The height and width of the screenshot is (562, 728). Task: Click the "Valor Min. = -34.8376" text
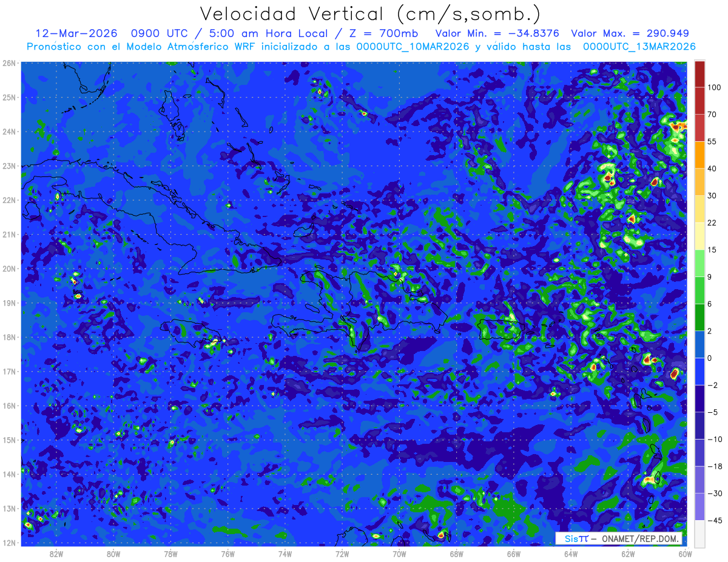tap(497, 33)
